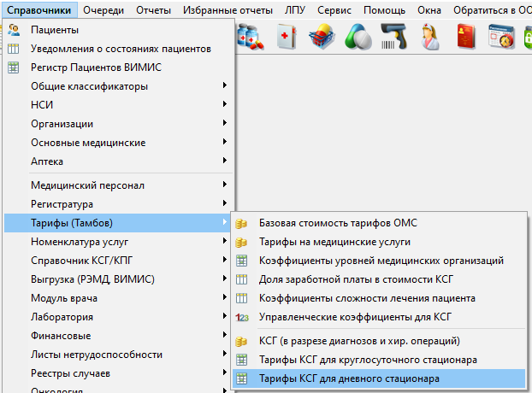Open the nurse icon in toolbar
The width and height of the screenshot is (532, 393).
tap(428, 38)
